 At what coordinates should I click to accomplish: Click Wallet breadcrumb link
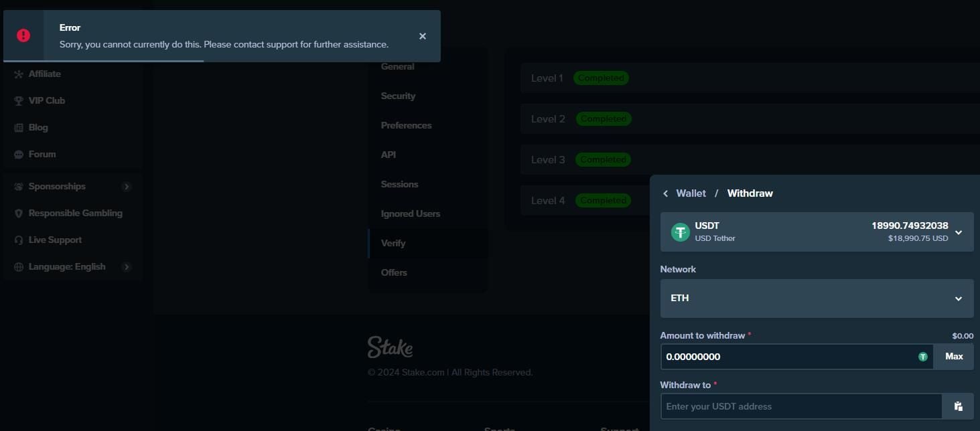coord(691,193)
